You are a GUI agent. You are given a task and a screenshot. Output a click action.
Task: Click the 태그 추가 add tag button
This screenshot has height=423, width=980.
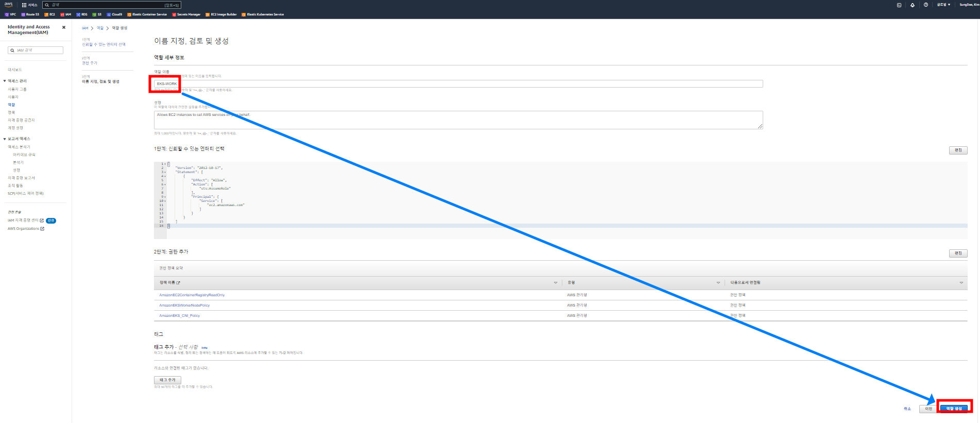[x=167, y=380]
